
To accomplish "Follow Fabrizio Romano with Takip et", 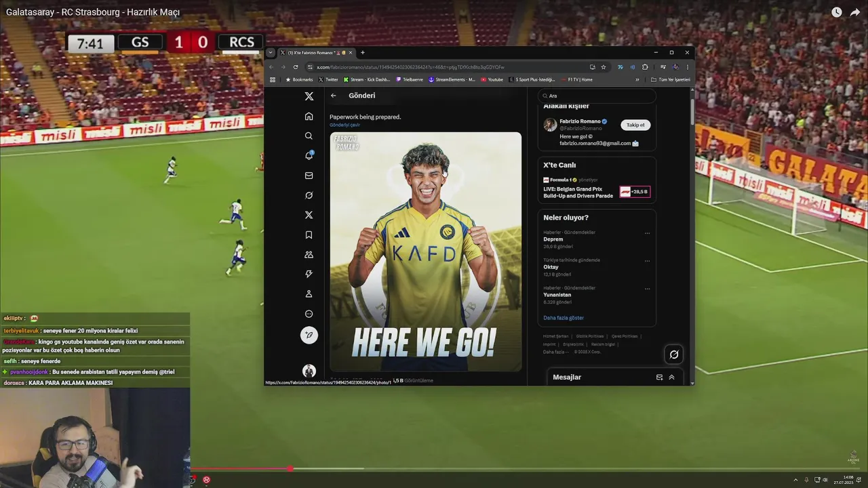I will click(635, 125).
